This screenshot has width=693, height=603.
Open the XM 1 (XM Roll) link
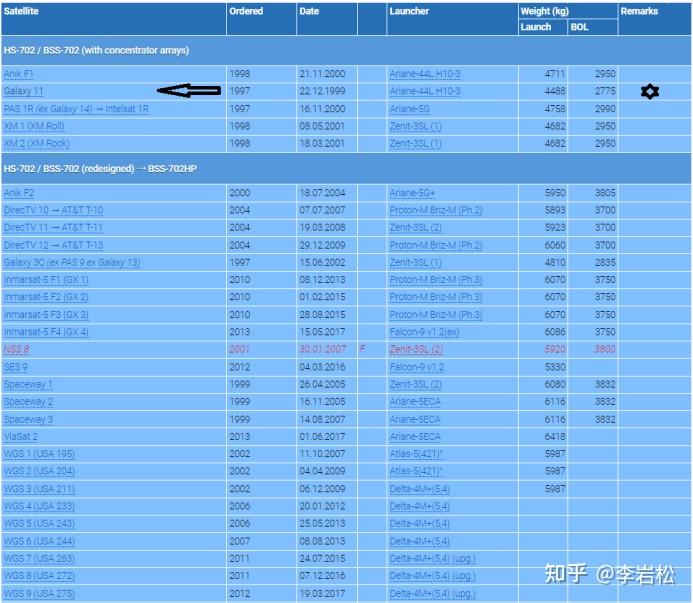(34, 126)
